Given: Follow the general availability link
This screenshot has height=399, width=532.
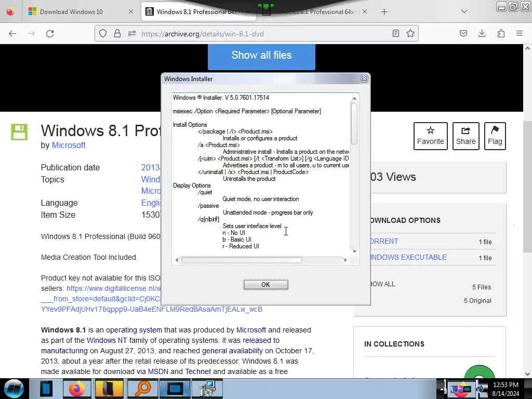Looking at the screenshot, I should 232,351.
